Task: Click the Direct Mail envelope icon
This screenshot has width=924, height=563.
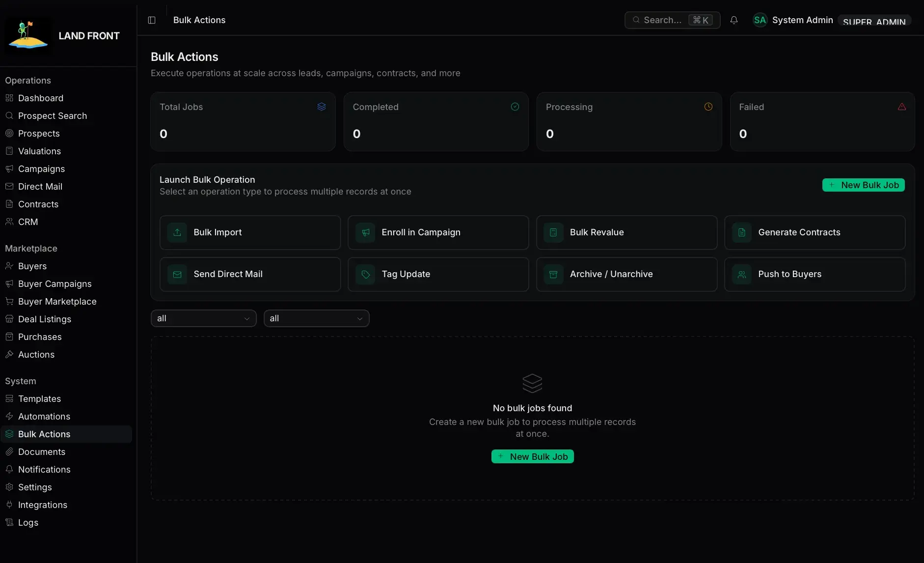Action: 9,186
